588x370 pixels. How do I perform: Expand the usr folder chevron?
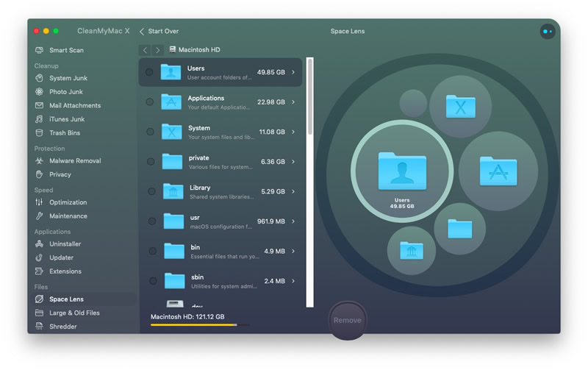click(x=293, y=221)
